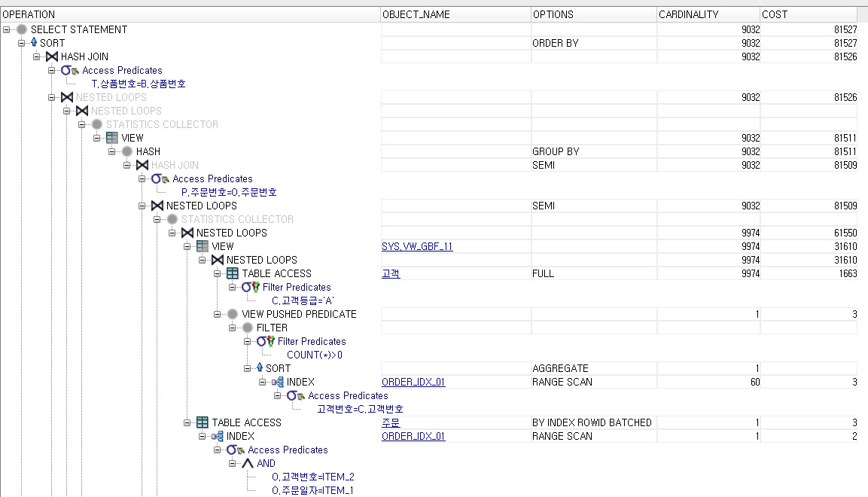Click the HASH GROUP BY node icon
Screen dimensions: 868x497
point(127,151)
